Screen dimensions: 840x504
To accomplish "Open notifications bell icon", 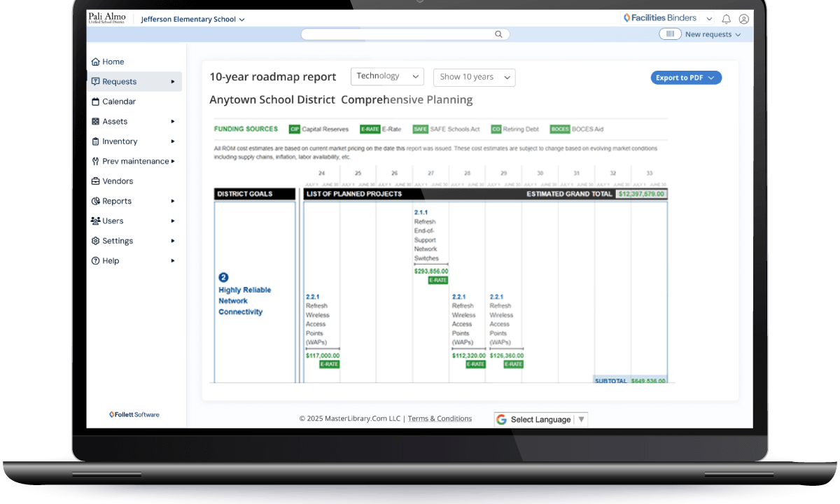I will coord(727,19).
